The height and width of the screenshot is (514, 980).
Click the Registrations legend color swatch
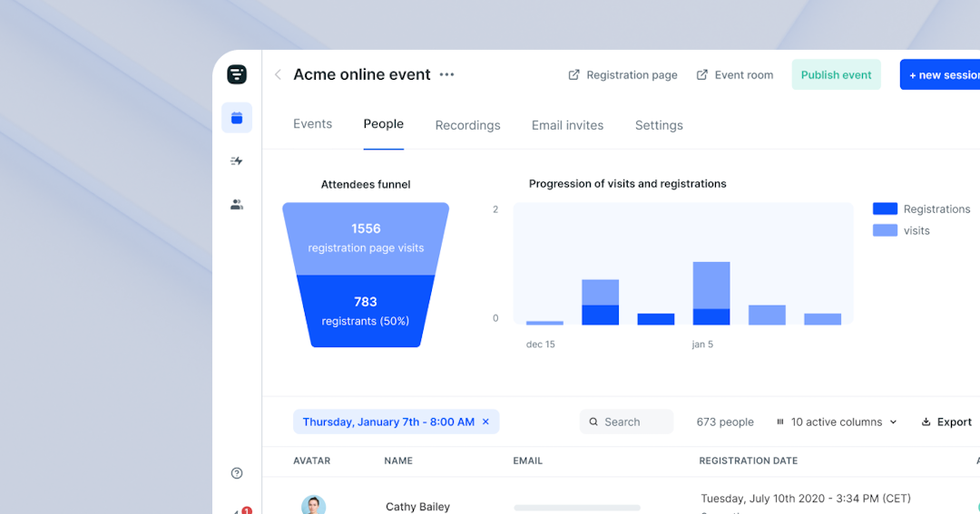885,209
